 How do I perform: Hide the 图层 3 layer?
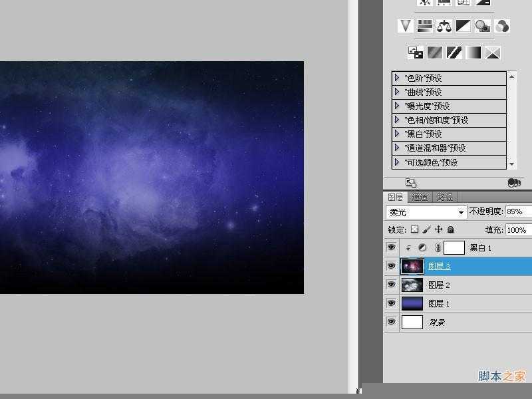pos(391,265)
